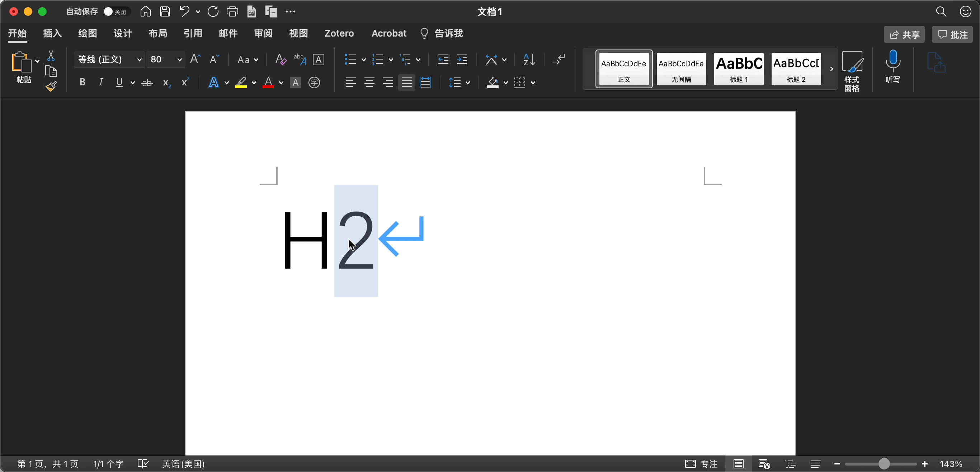This screenshot has width=980, height=472.
Task: Expand multilevel list options arrow
Action: [418, 60]
